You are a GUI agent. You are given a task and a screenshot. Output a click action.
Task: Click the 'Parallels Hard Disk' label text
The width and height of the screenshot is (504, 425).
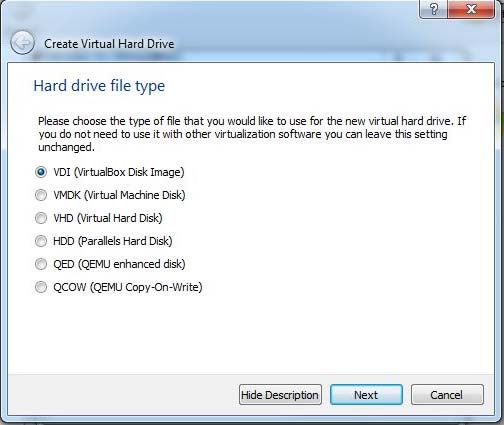(125, 241)
